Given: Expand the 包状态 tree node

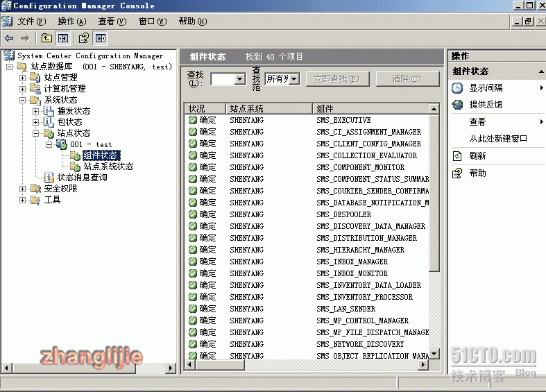Looking at the screenshot, I should click(36, 122).
